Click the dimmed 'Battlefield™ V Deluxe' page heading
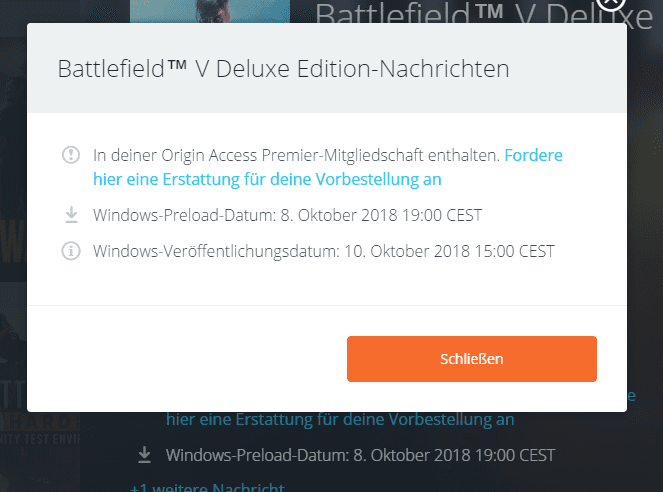Image resolution: width=663 pixels, height=492 pixels. 484,14
